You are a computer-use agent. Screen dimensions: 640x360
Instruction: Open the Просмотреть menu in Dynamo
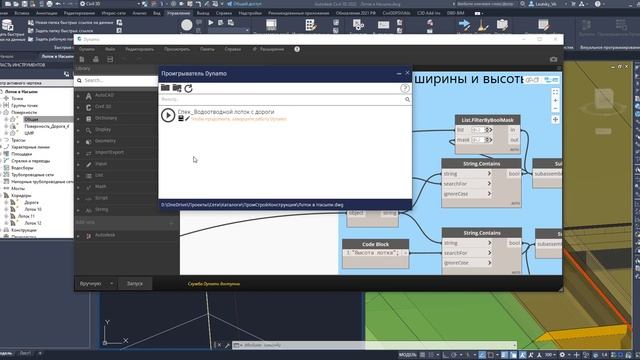[177, 49]
